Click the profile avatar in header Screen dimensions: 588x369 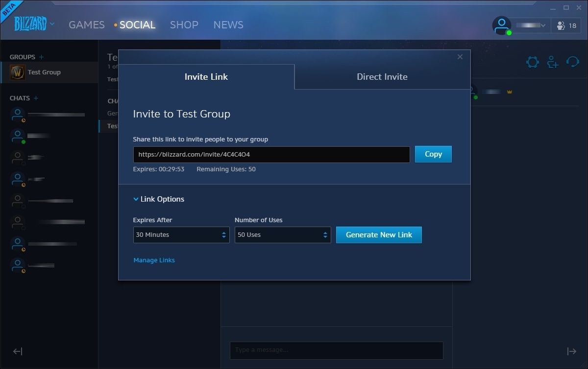[x=501, y=25]
